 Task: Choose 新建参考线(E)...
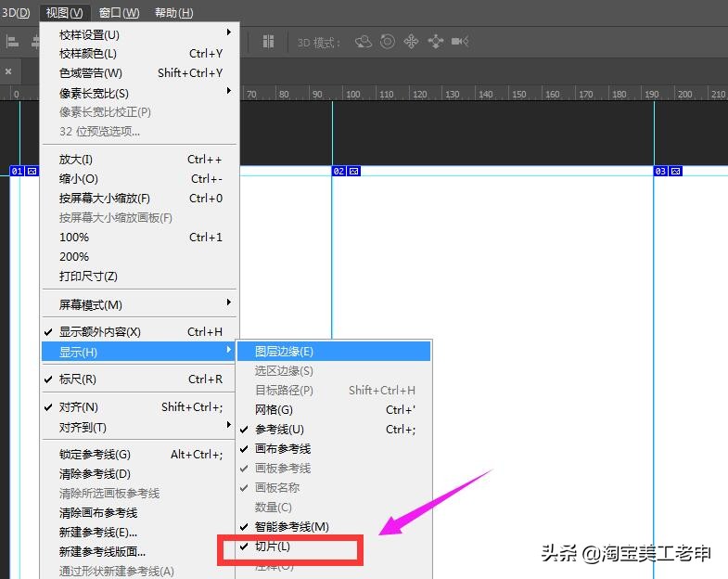coord(140,532)
